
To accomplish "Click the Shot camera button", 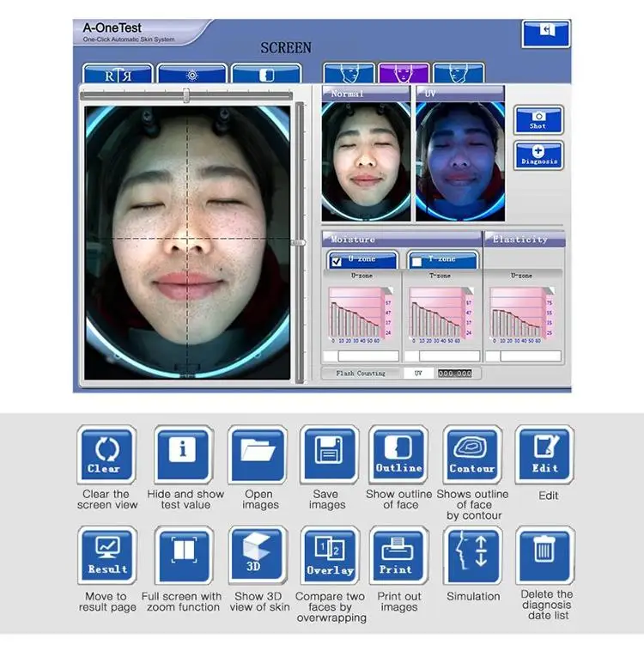I will click(x=538, y=120).
